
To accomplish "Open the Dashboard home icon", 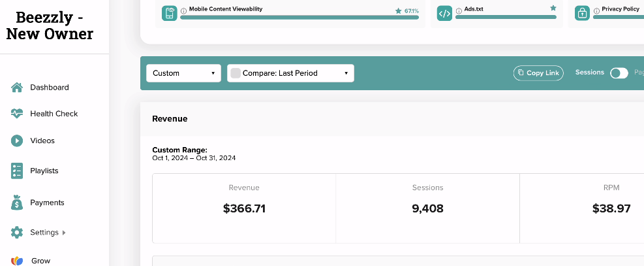I will click(x=17, y=87).
